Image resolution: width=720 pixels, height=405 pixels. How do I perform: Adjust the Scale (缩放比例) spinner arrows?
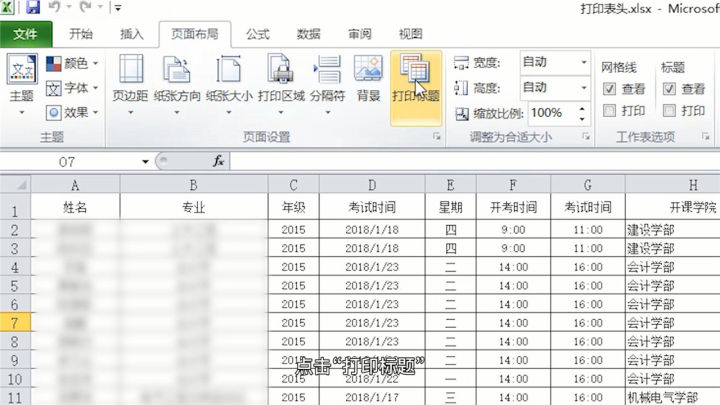[582, 113]
